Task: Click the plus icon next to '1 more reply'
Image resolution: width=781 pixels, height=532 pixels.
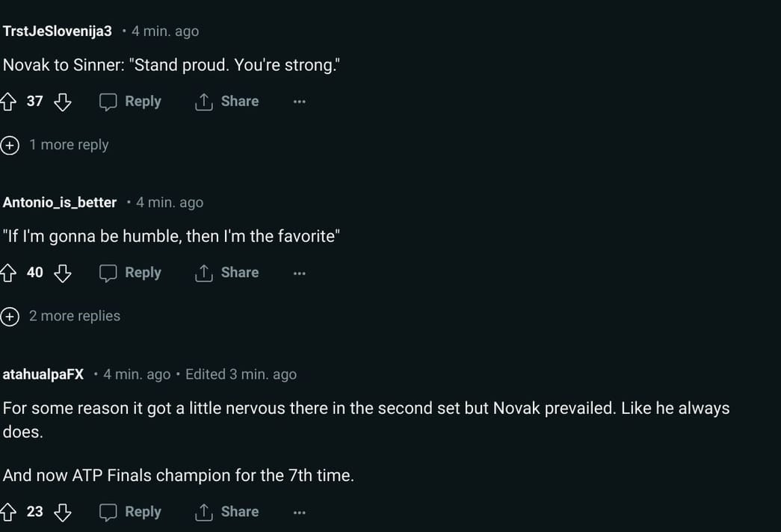Action: pyautogui.click(x=10, y=145)
